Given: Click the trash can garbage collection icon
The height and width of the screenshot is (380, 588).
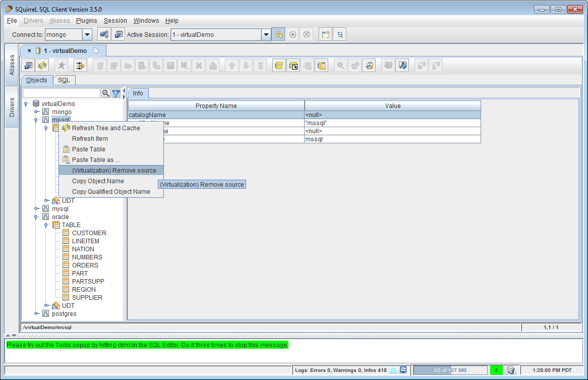Looking at the screenshot, I should [x=510, y=370].
